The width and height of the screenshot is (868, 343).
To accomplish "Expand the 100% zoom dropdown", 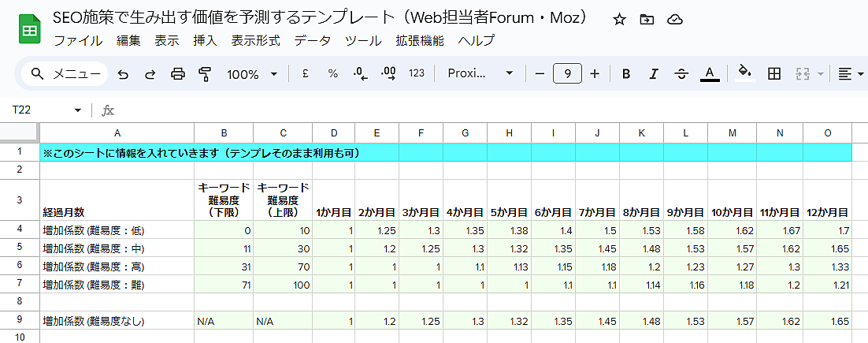I will click(252, 74).
